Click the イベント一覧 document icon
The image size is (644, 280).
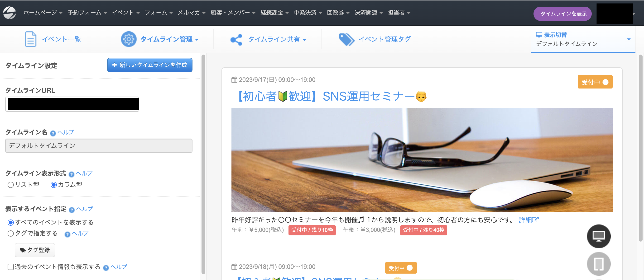[30, 39]
